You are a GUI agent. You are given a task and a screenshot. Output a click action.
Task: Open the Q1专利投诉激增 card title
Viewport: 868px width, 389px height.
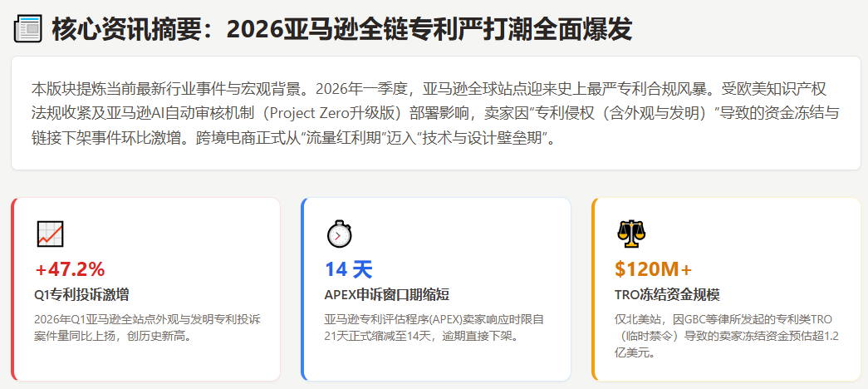click(81, 295)
